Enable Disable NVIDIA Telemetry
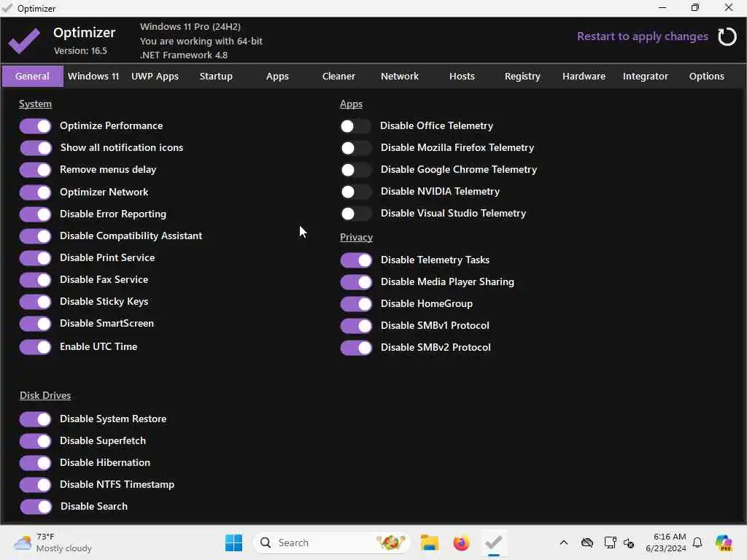747x560 pixels. [x=356, y=192]
